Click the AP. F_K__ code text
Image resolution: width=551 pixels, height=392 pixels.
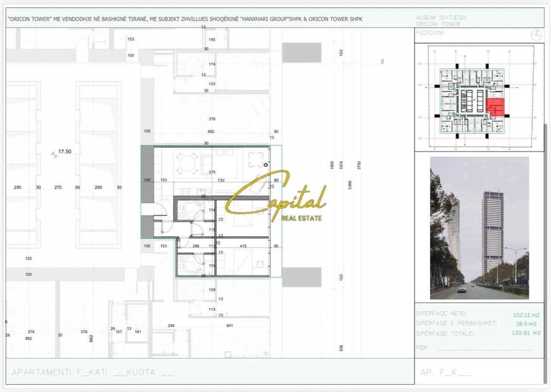[x=446, y=373]
